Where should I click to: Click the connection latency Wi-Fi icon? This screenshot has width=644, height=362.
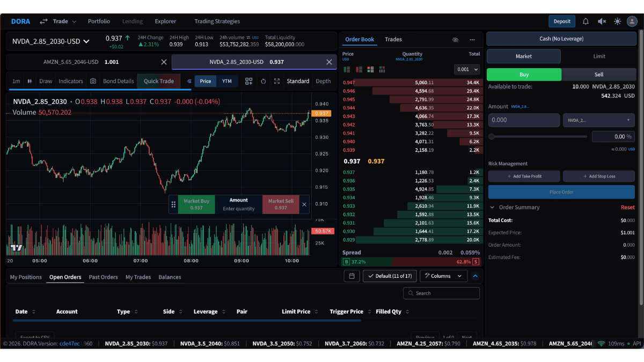coord(601,344)
